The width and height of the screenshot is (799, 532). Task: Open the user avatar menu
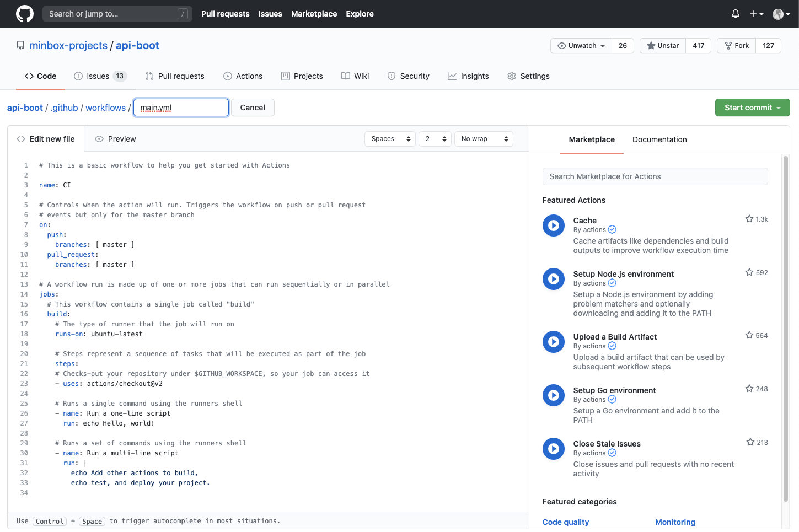781,14
